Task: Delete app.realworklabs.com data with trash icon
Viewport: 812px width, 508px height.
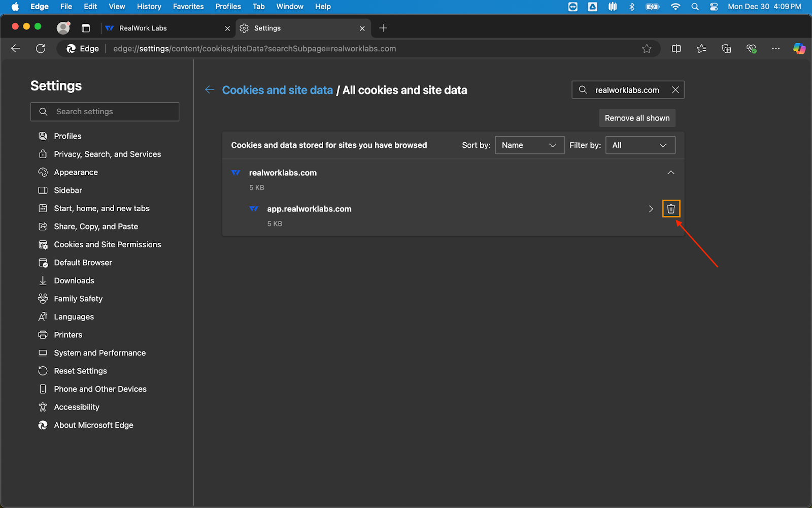Action: pos(671,209)
